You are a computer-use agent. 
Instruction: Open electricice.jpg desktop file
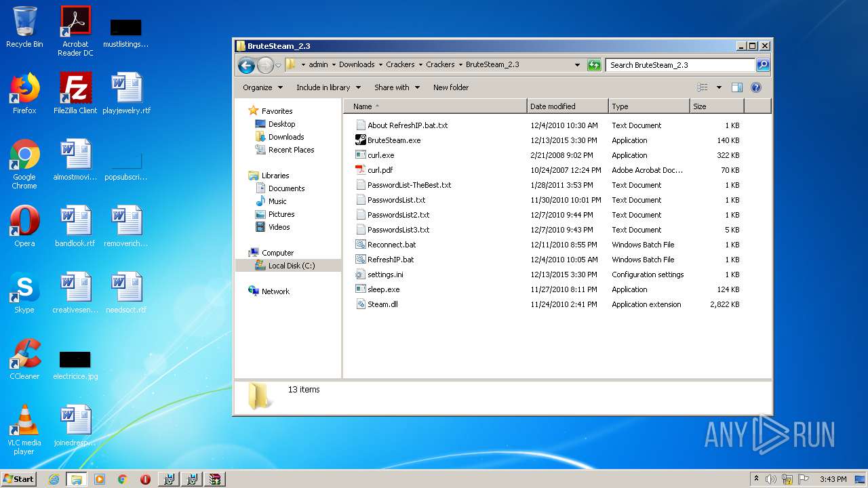(75, 365)
